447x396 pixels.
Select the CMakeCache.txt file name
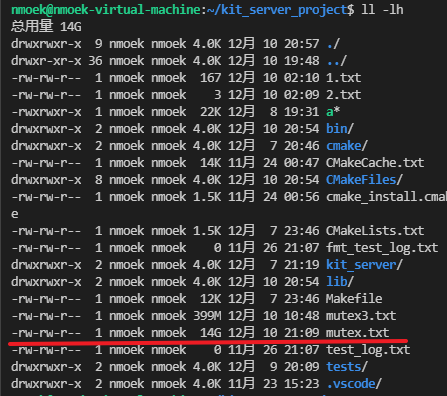pos(375,163)
